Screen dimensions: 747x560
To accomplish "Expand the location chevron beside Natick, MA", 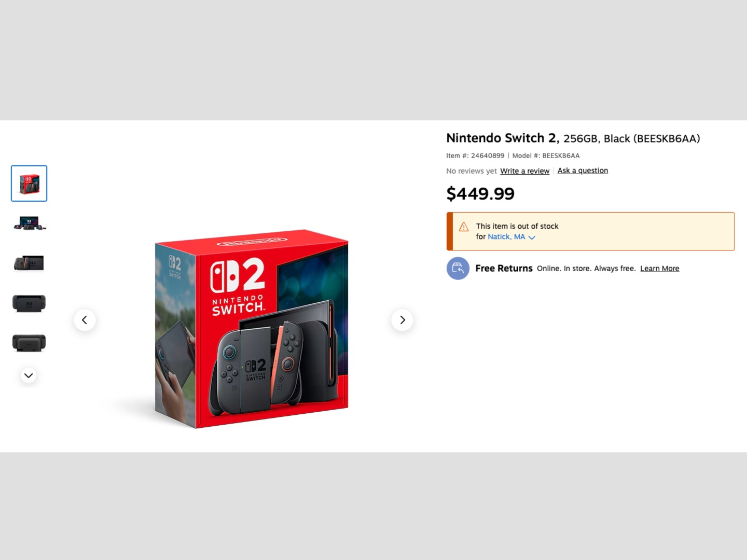I will click(x=532, y=237).
